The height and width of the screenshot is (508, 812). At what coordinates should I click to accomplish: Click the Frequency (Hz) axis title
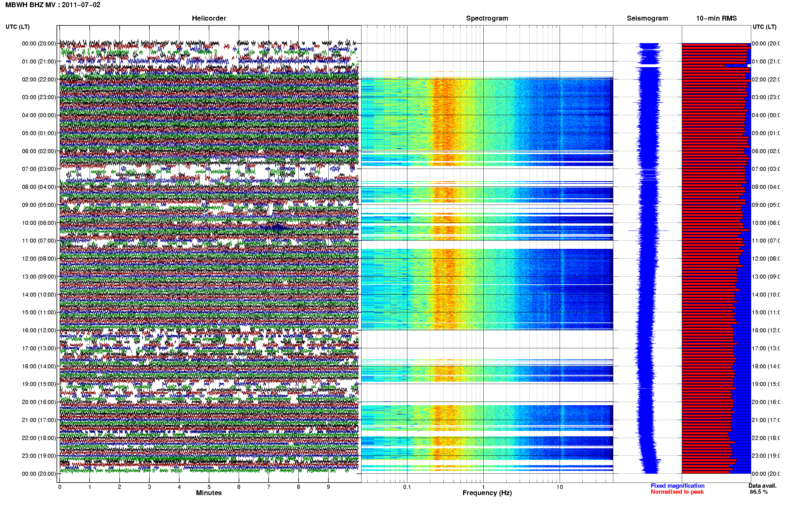(x=487, y=493)
